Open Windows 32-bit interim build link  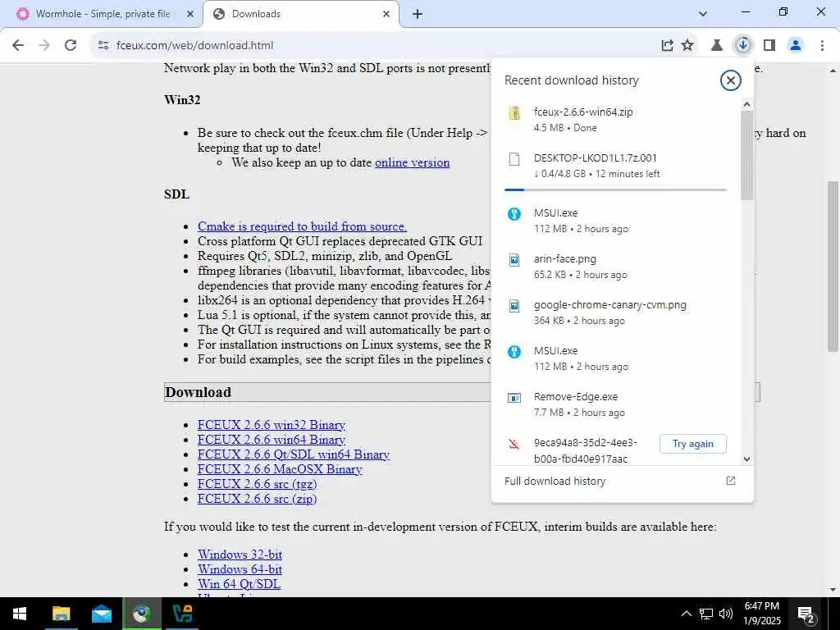(240, 555)
